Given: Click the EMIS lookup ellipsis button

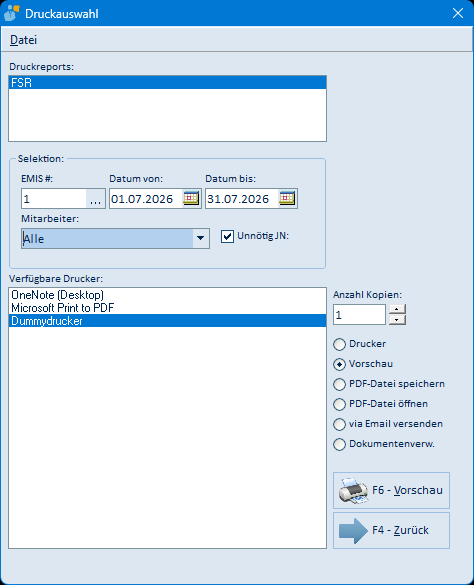Looking at the screenshot, I should [95, 198].
